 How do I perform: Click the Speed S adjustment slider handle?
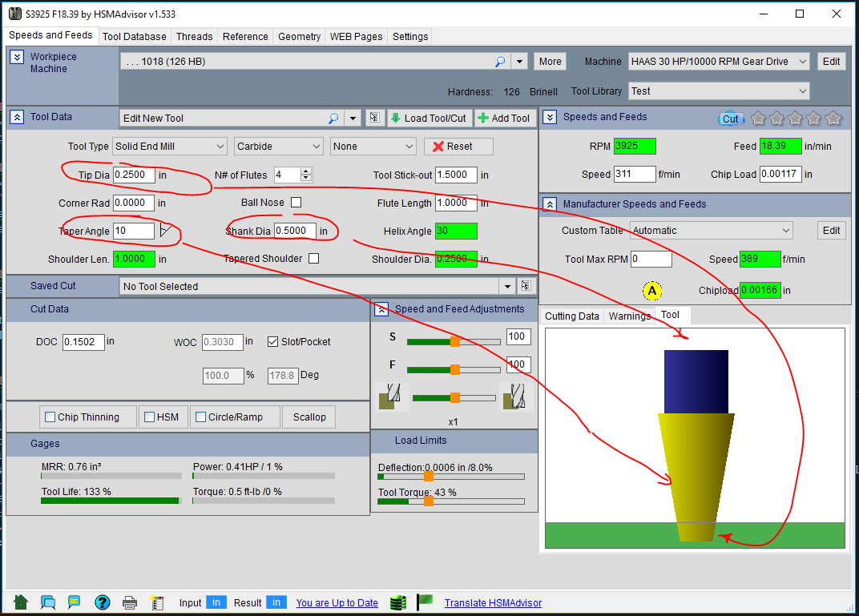tap(454, 341)
